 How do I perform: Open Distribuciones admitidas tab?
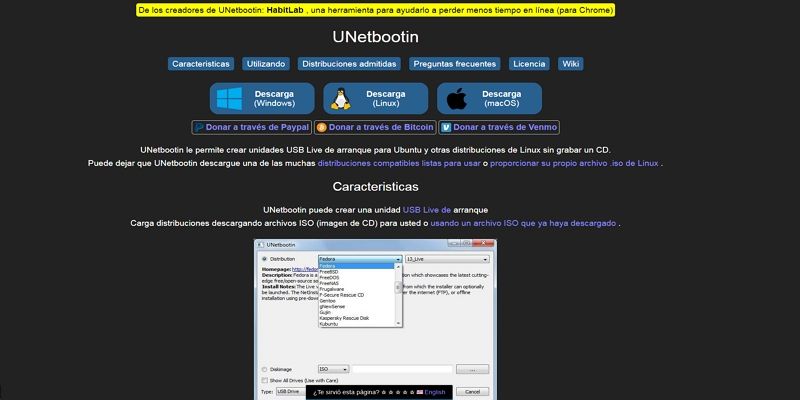(x=349, y=64)
